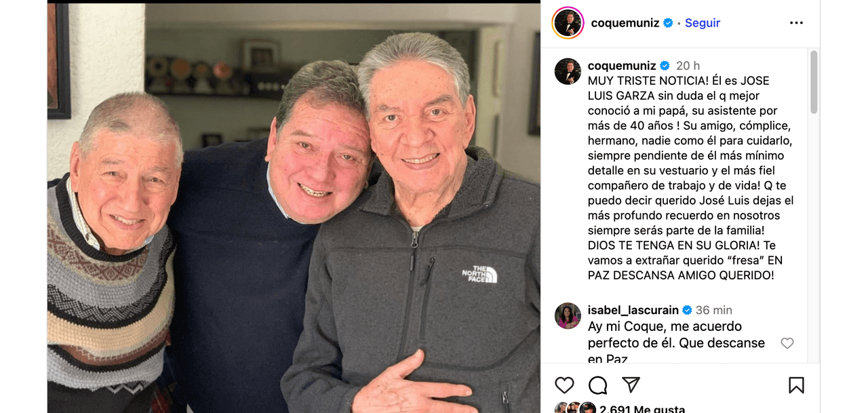868x413 pixels.
Task: Save the post with the bookmark icon
Action: [x=796, y=385]
